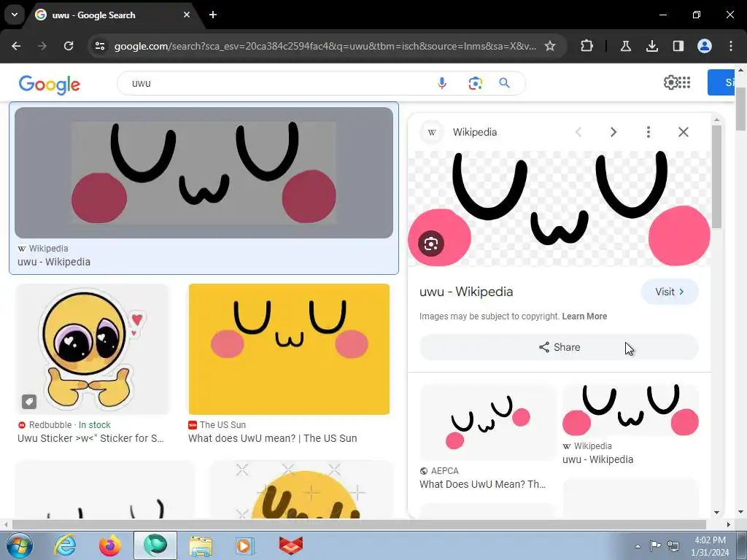747x560 pixels.
Task: Search by image camera icon
Action: [475, 83]
